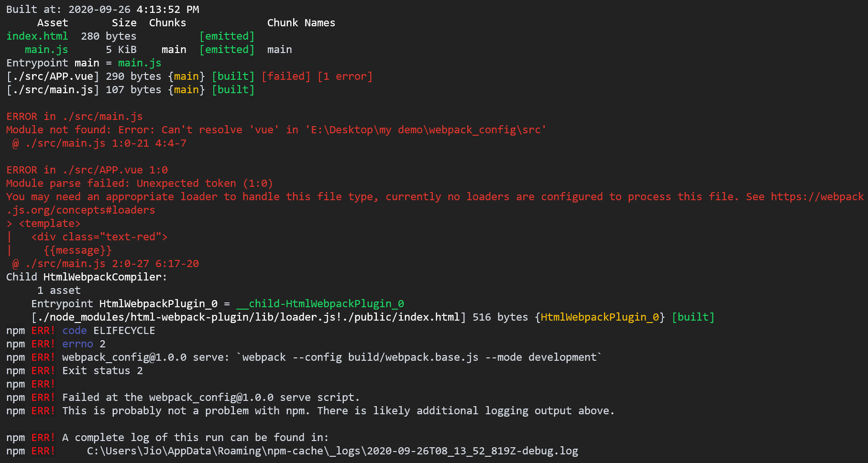The image size is (868, 463).
Task: Click the '5 KiB' size value
Action: point(121,50)
